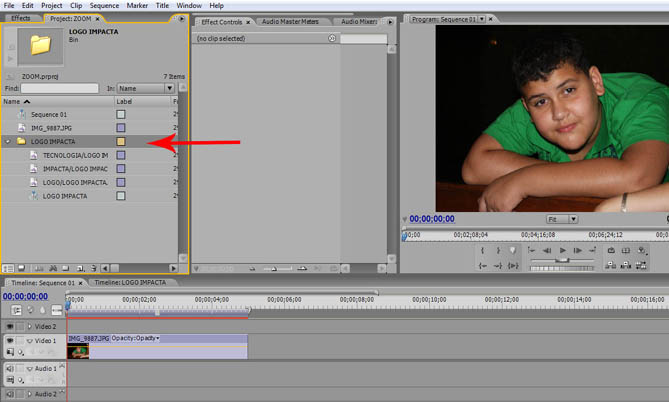Select the IMG_9887.JPG file icon in the project
The width and height of the screenshot is (669, 402).
[x=23, y=128]
